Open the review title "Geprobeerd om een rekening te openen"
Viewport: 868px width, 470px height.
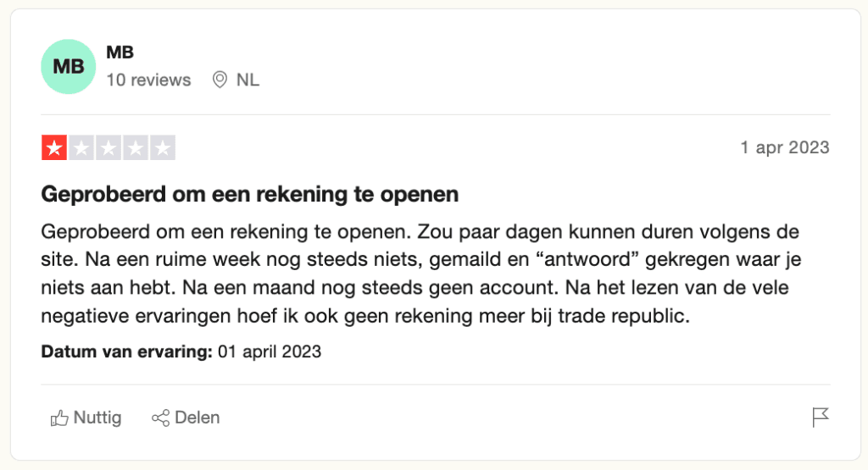point(250,195)
